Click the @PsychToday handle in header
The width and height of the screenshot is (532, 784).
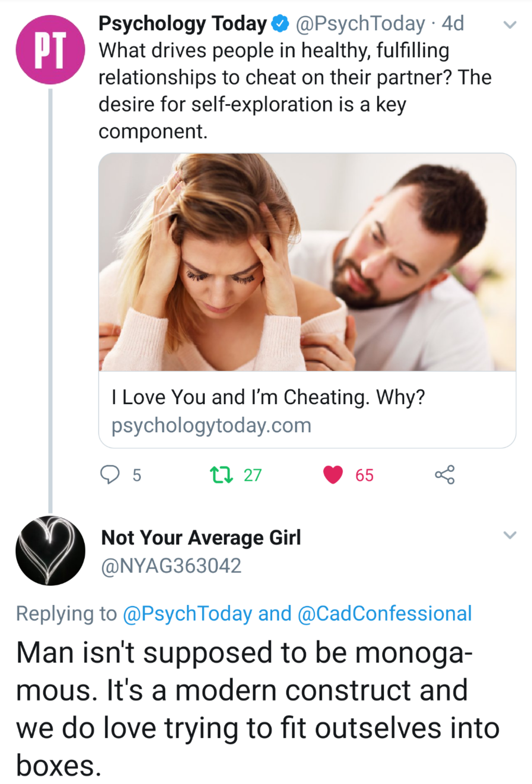[x=360, y=24]
